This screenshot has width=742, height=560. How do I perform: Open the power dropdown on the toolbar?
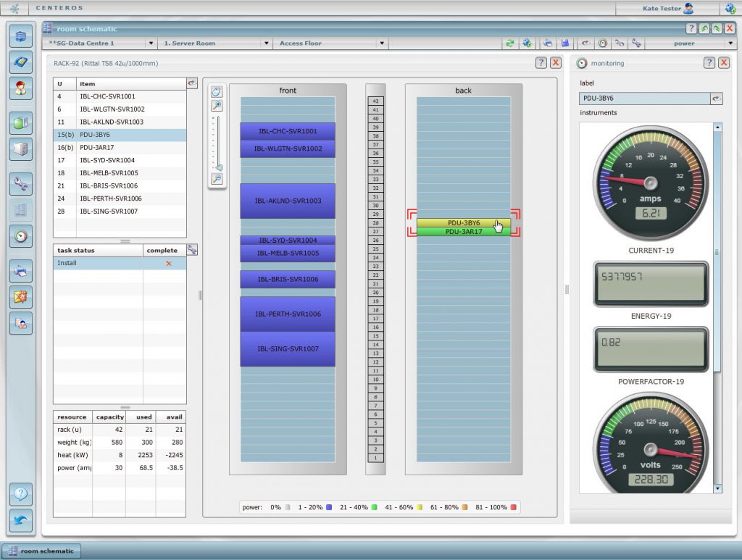pyautogui.click(x=730, y=43)
